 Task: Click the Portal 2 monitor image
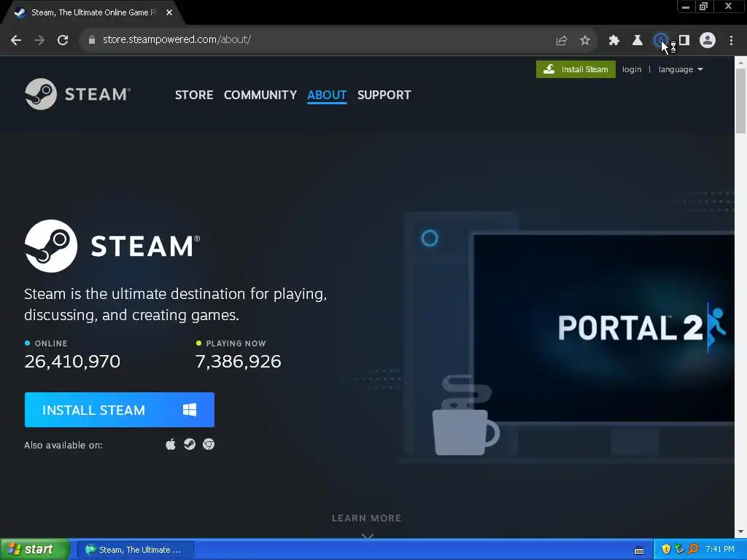coord(604,327)
